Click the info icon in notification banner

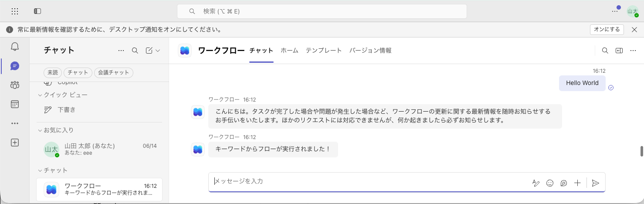tap(10, 30)
